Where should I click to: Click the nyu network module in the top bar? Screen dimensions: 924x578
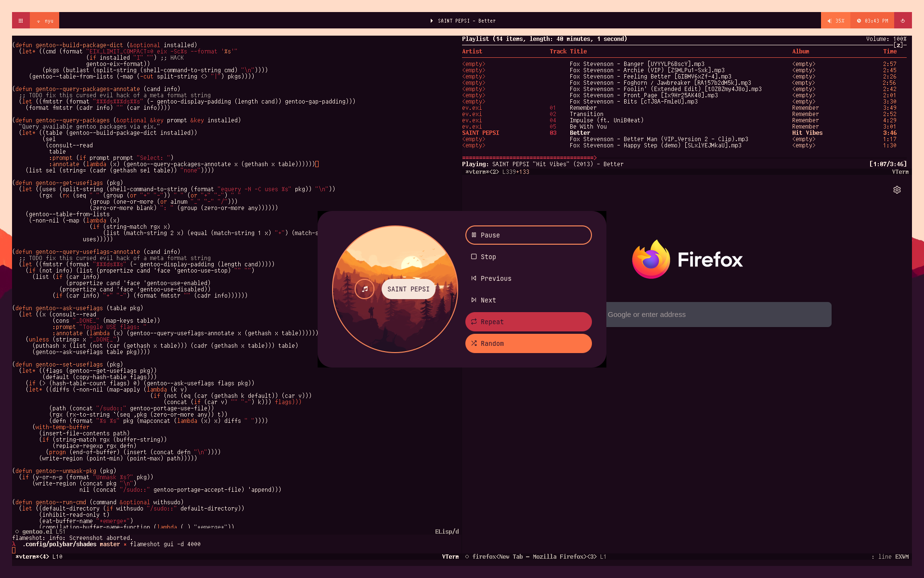45,21
